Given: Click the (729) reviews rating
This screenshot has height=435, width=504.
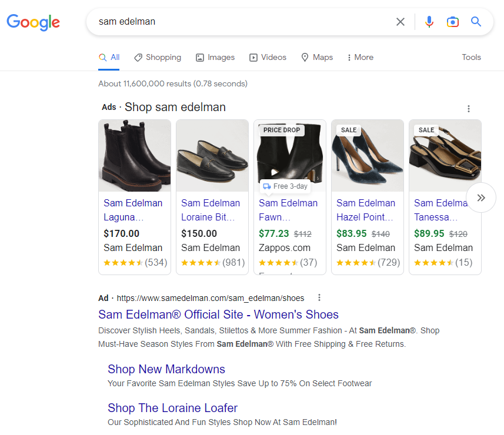Looking at the screenshot, I should click(368, 263).
